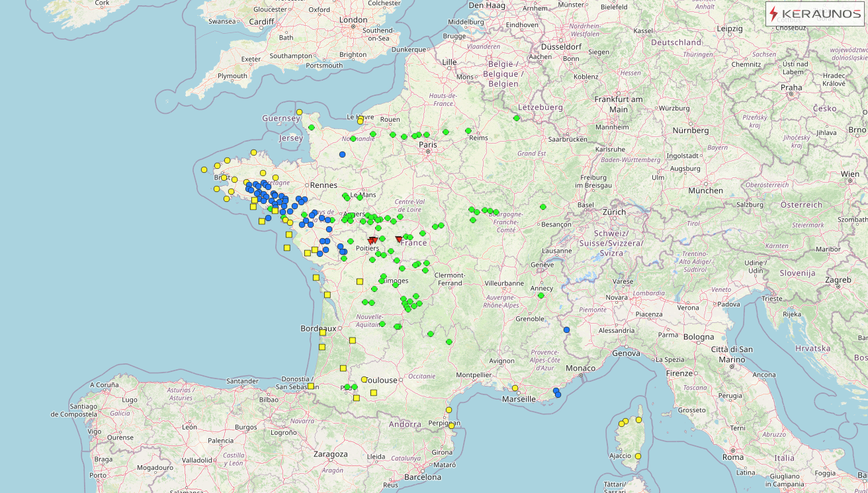
Task: Click the green marker on the Normandie label
Action: pos(353,139)
